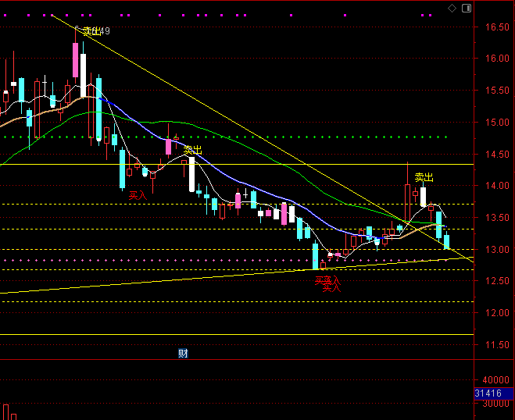Screen dimensions: 515x420
Task: Click the 卖出 signal beside the 14.00 level
Action: tap(424, 177)
